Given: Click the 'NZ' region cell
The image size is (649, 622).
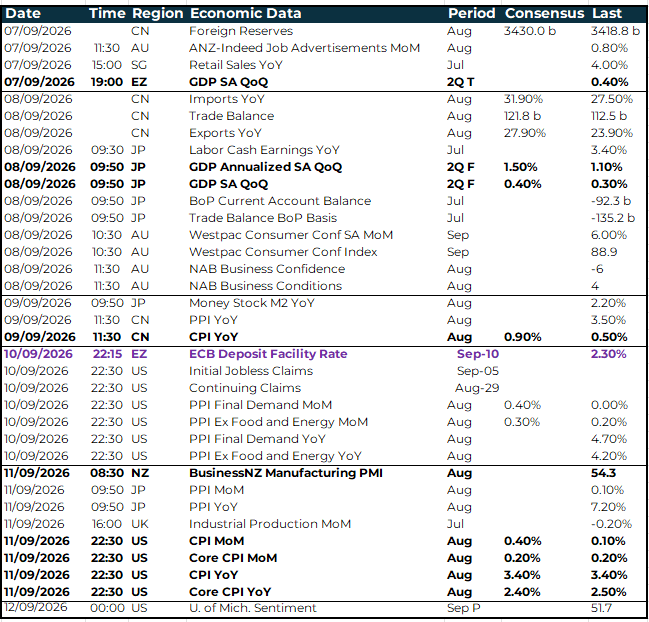Looking at the screenshot, I should click(x=140, y=473).
